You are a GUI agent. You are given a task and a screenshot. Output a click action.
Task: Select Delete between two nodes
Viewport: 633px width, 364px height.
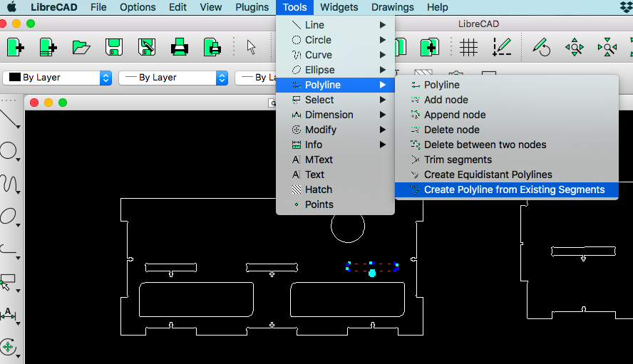507,145
